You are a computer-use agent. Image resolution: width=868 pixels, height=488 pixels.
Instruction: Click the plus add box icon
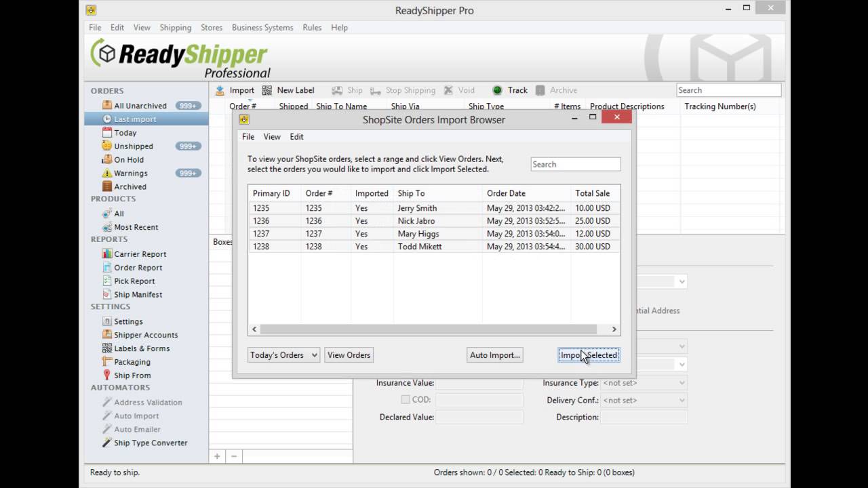click(x=217, y=456)
